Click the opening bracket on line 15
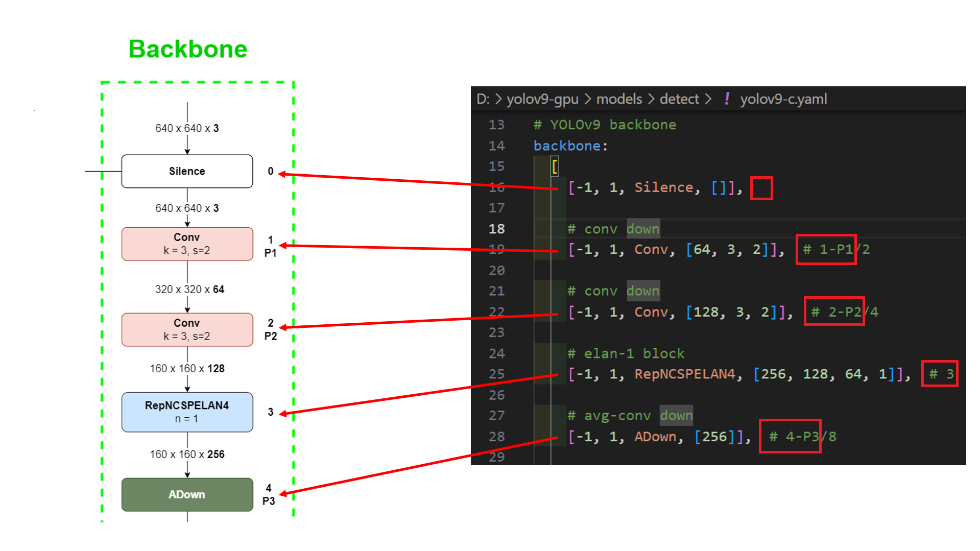This screenshot has width=980, height=551. click(555, 166)
